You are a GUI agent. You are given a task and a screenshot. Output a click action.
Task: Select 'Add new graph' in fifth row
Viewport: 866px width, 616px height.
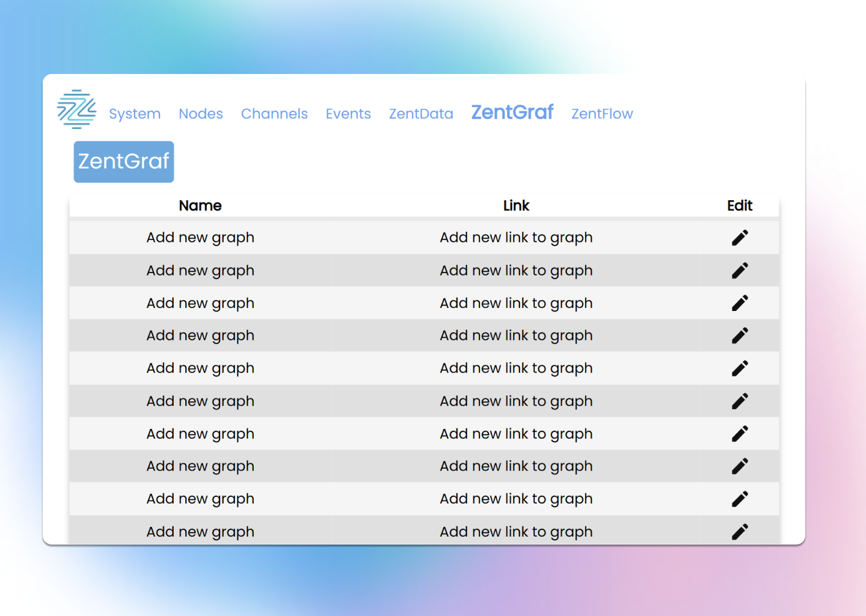(200, 369)
